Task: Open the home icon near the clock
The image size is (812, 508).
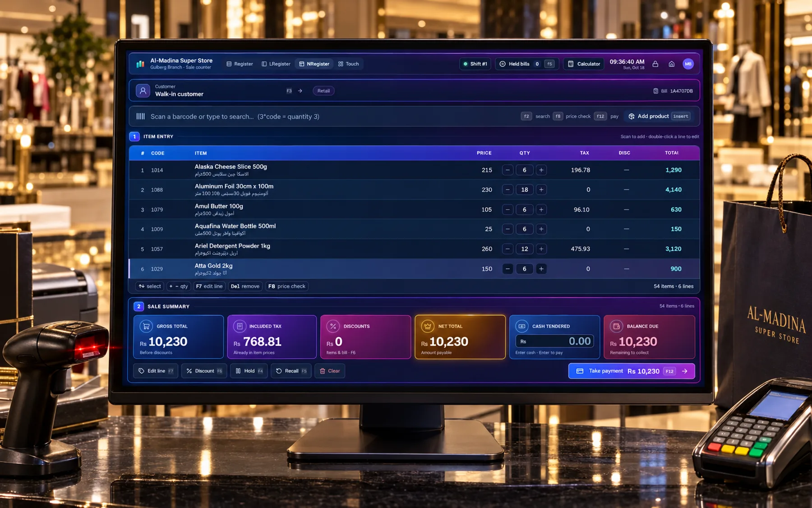Action: pyautogui.click(x=671, y=64)
